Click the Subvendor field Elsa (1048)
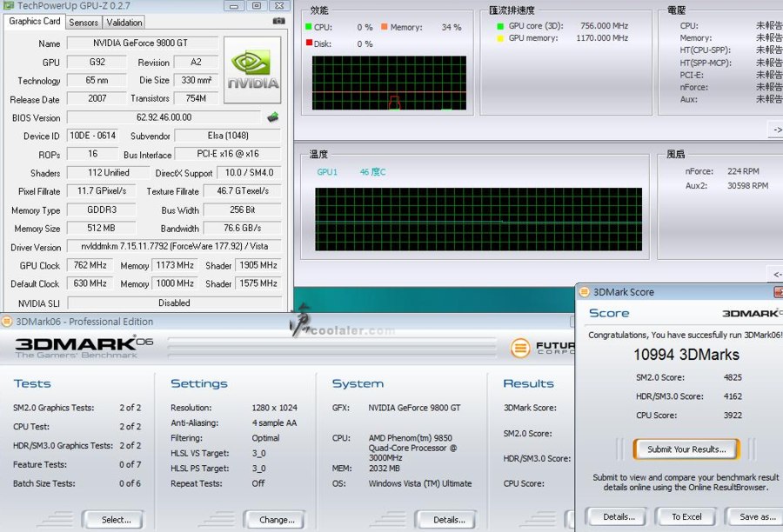Image resolution: width=783 pixels, height=532 pixels. click(228, 136)
